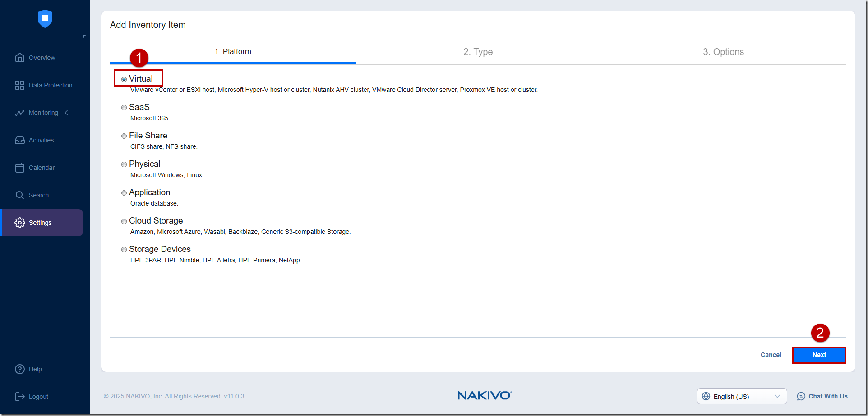Click the Microsoft Windows, Linux text

pos(167,175)
